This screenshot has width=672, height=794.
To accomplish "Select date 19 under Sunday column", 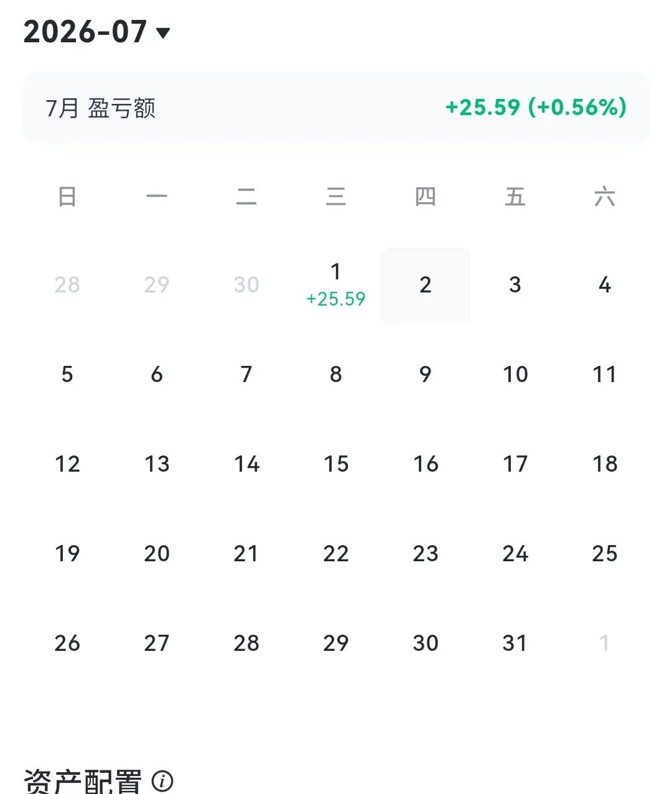I will 67,554.
